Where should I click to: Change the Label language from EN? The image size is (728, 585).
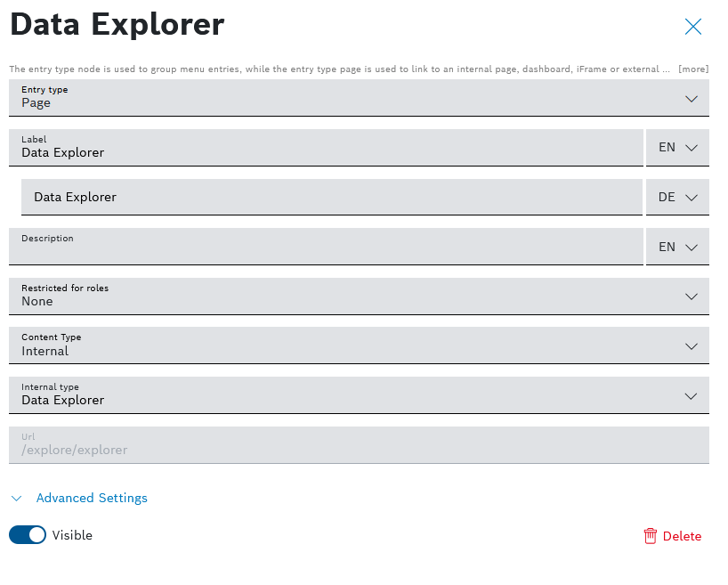[677, 148]
